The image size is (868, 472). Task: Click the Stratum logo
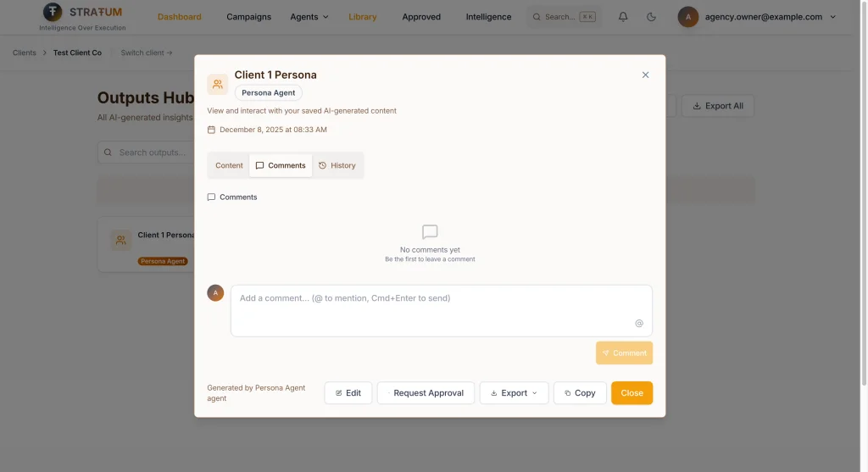pos(82,17)
